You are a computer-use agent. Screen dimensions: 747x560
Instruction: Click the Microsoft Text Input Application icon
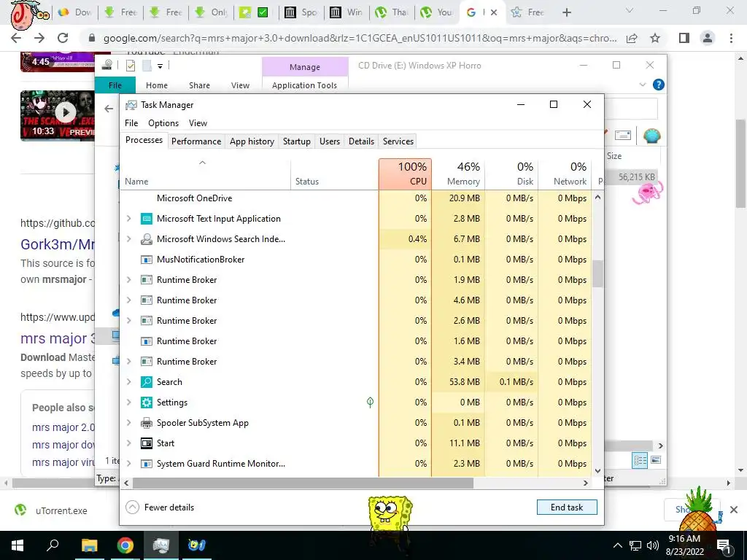tap(146, 219)
